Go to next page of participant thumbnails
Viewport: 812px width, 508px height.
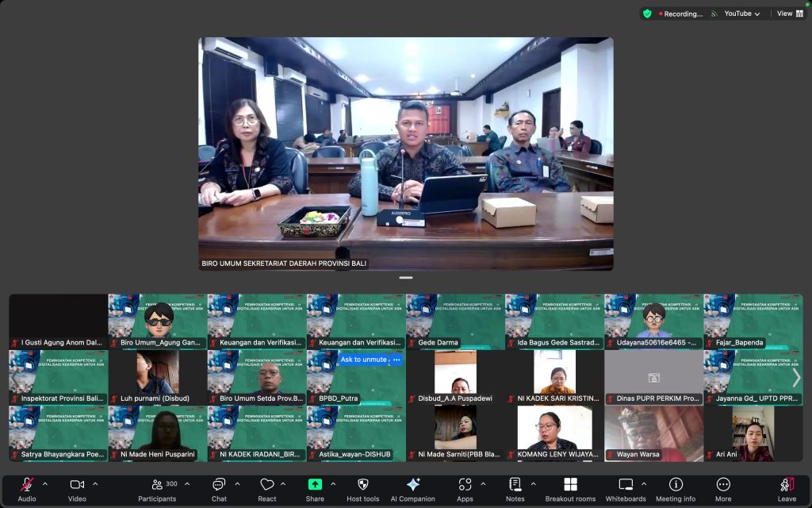(x=796, y=378)
